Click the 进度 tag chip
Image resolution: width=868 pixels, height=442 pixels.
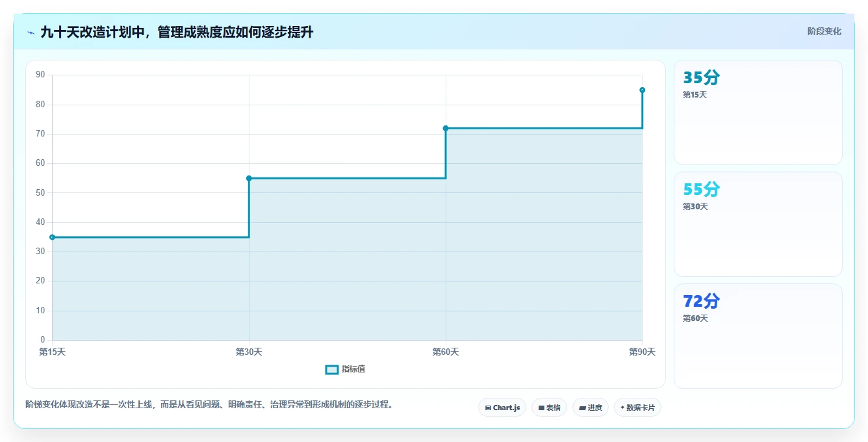590,408
